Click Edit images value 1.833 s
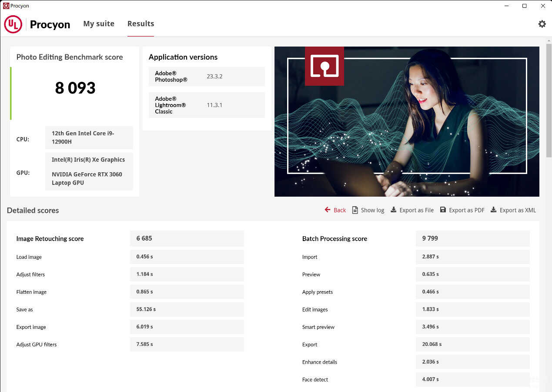 pyautogui.click(x=473, y=309)
